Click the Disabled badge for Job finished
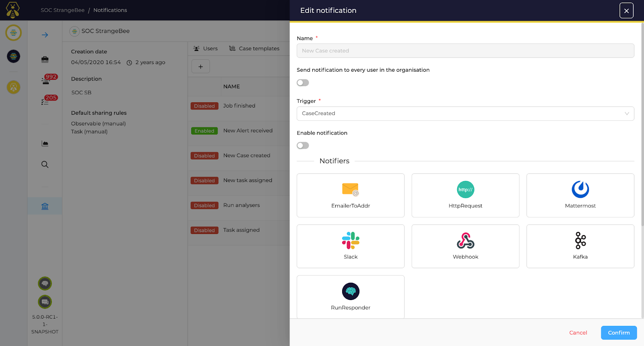 click(204, 106)
